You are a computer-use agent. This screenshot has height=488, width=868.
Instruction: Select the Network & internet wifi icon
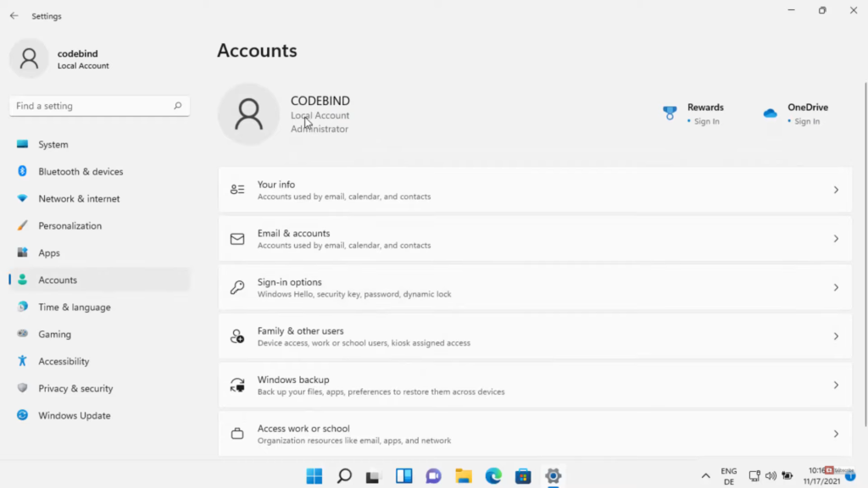coord(22,198)
